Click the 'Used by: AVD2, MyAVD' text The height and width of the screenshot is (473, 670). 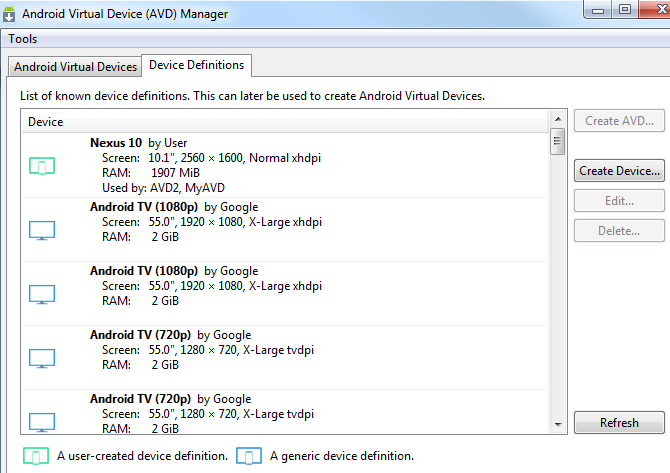(x=163, y=188)
